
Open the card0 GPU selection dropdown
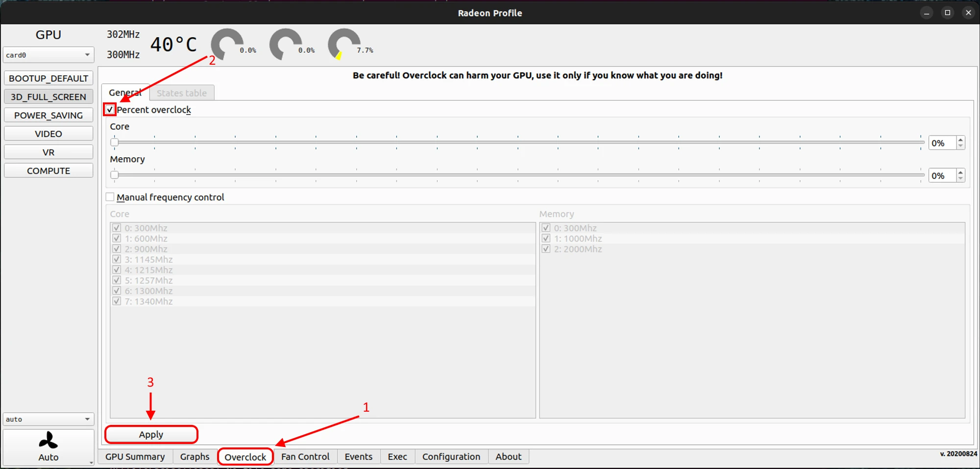point(48,55)
